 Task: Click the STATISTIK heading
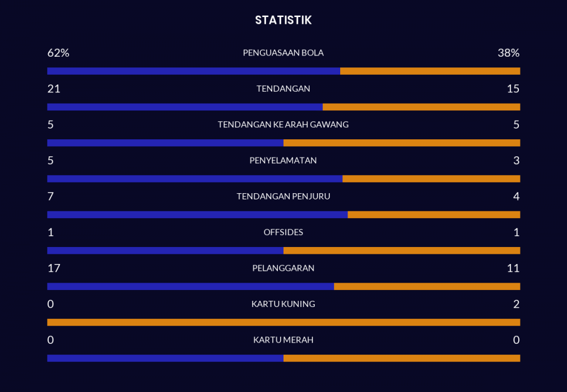[x=283, y=20]
